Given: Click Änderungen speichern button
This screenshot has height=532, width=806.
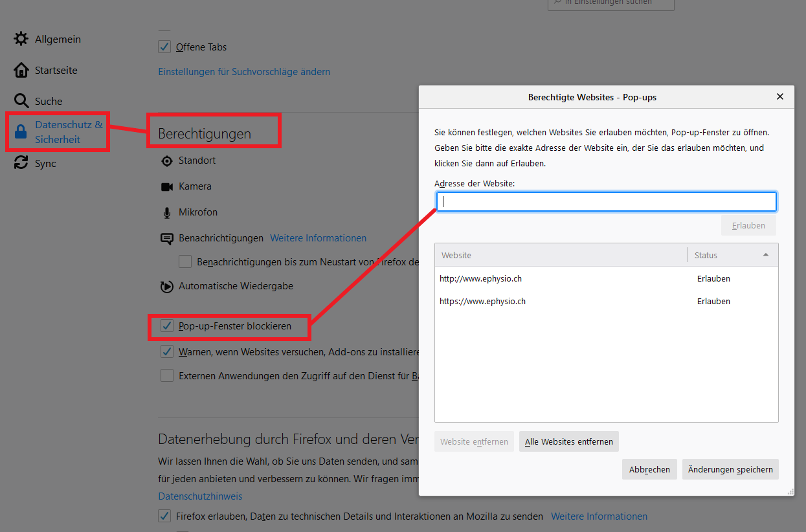Looking at the screenshot, I should point(730,469).
